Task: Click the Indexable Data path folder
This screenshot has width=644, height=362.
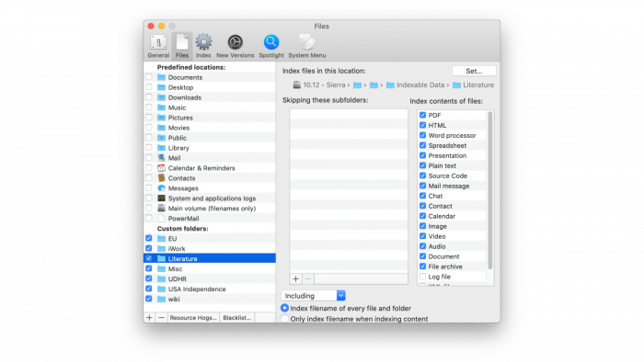Action: (415, 85)
